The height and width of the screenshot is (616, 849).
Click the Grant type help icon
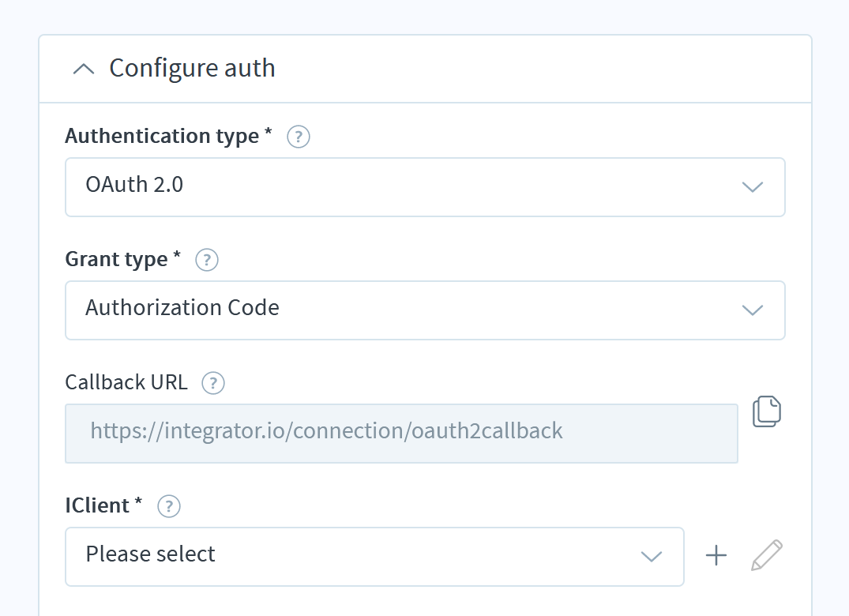(206, 260)
